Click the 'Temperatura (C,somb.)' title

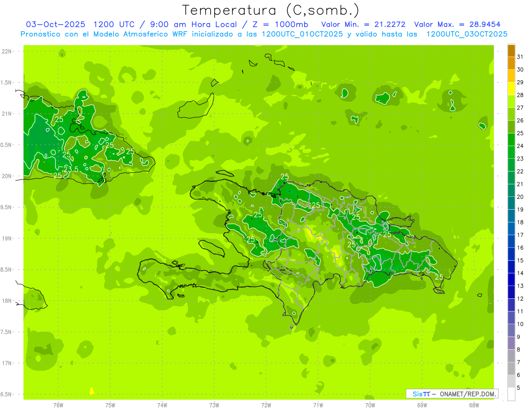tap(271, 10)
